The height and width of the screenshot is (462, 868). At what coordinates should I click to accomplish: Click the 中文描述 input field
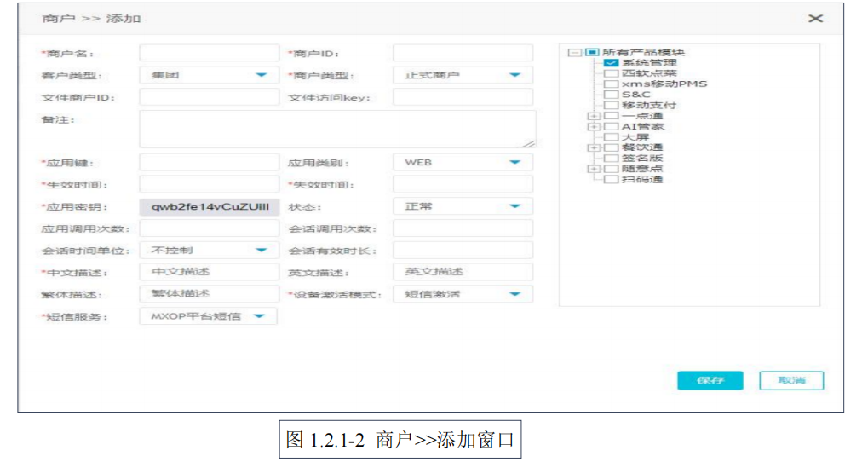click(210, 272)
